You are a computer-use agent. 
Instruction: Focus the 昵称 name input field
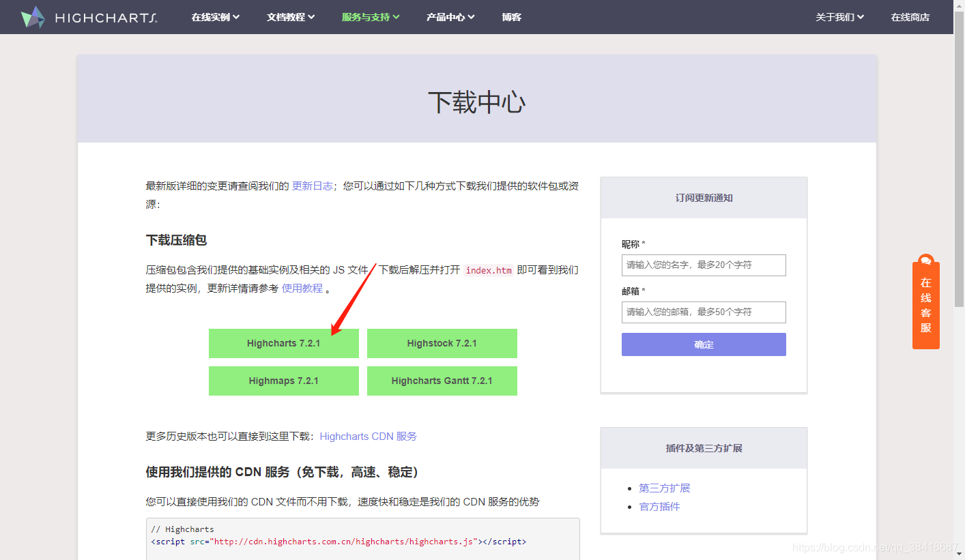[x=704, y=265]
